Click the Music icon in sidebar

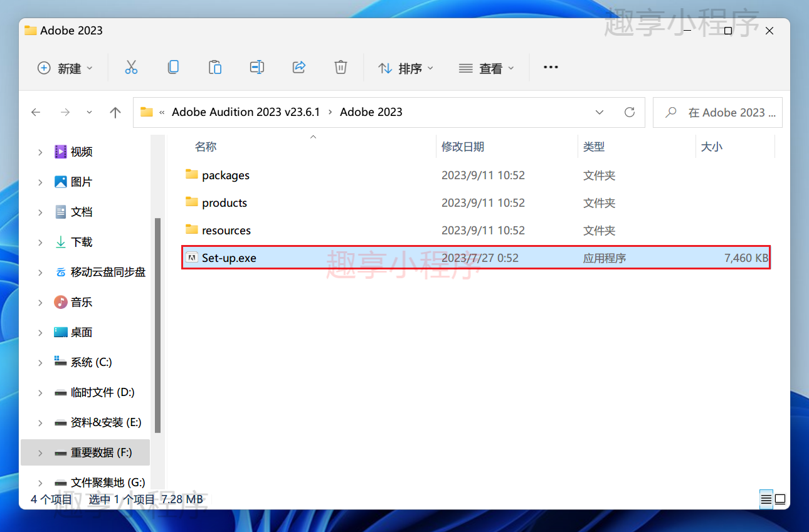61,302
